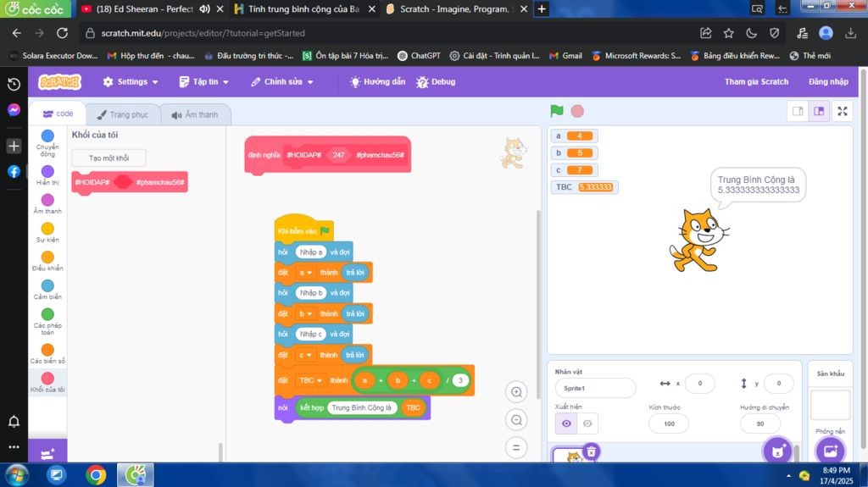
Task: Open Hướng dẫn tutorials
Action: click(x=377, y=82)
